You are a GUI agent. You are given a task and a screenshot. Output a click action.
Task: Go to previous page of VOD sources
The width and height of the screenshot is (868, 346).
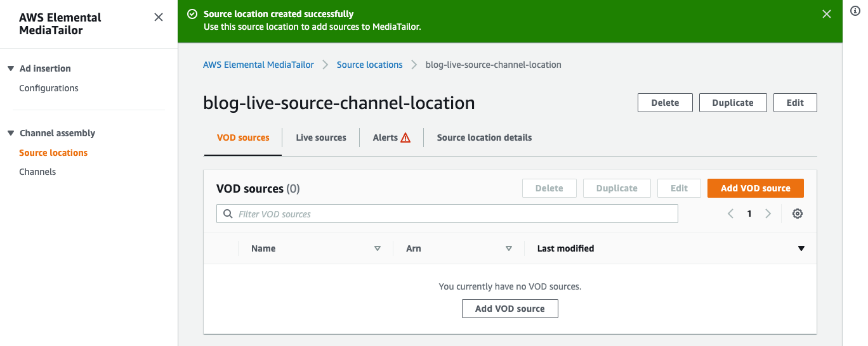point(730,214)
